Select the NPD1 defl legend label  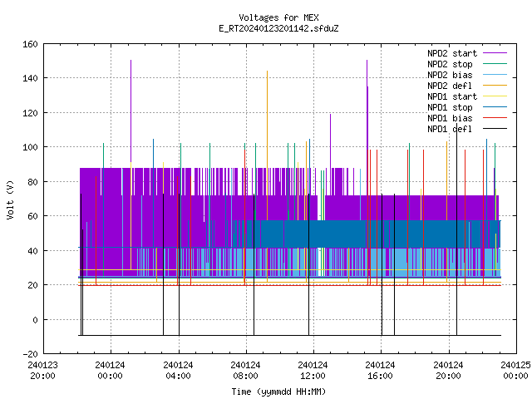point(450,129)
